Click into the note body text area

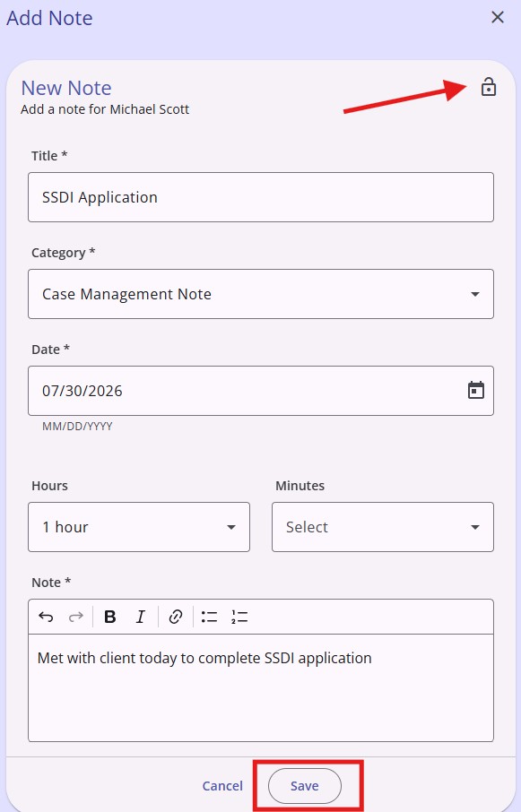pos(261,687)
